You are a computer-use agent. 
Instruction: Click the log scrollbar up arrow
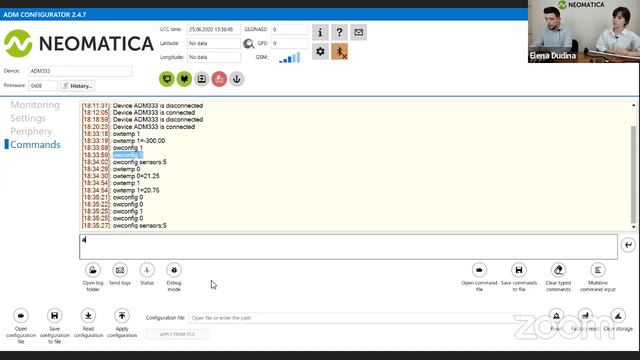[x=633, y=105]
